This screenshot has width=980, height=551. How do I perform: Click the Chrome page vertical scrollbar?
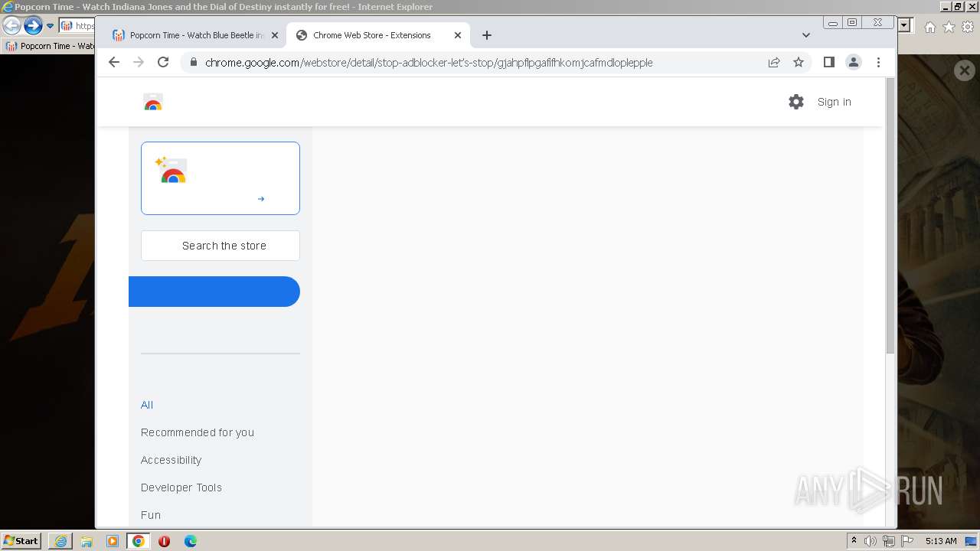coord(890,214)
